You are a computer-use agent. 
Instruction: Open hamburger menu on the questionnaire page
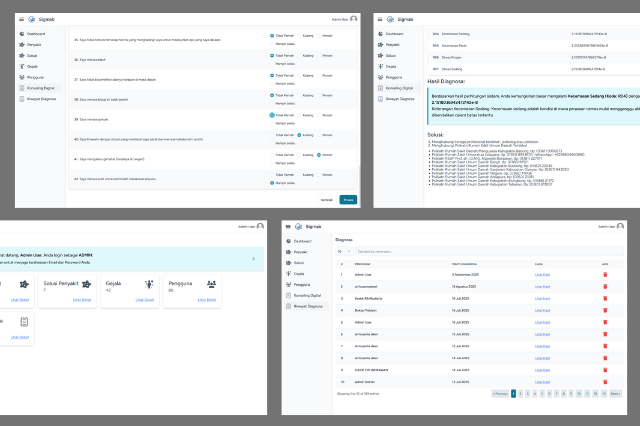point(20,18)
